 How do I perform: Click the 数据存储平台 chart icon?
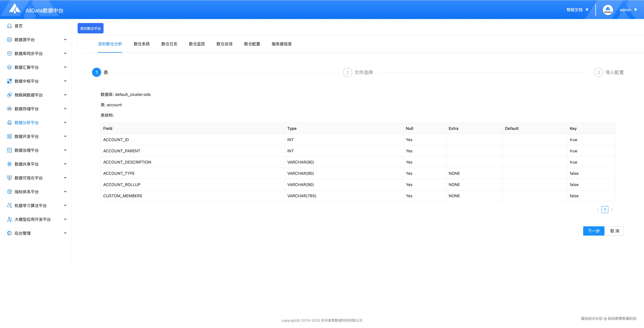pos(9,109)
